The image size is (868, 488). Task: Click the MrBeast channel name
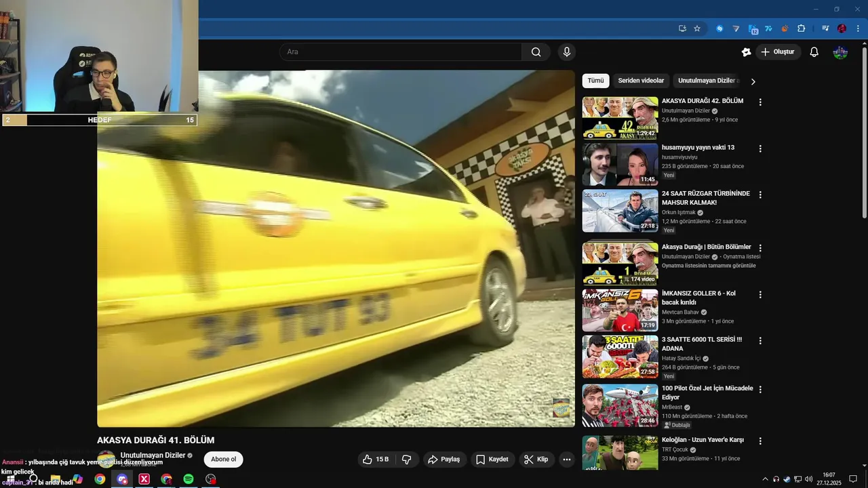672,407
